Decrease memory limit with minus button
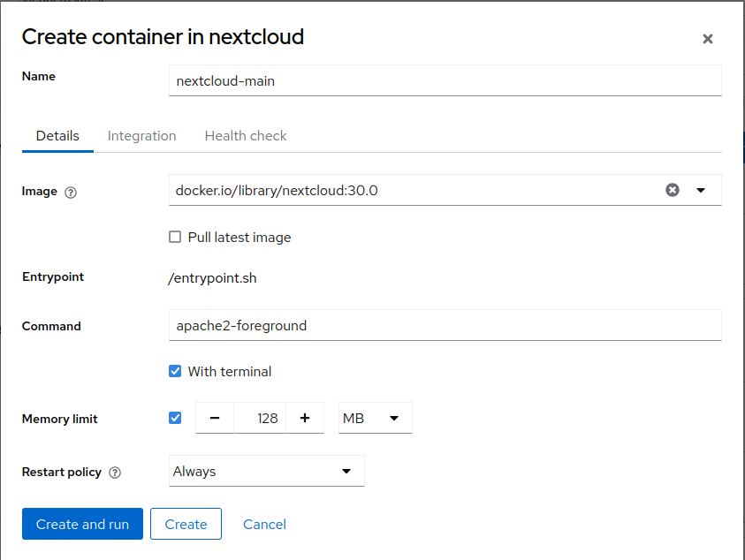 215,418
